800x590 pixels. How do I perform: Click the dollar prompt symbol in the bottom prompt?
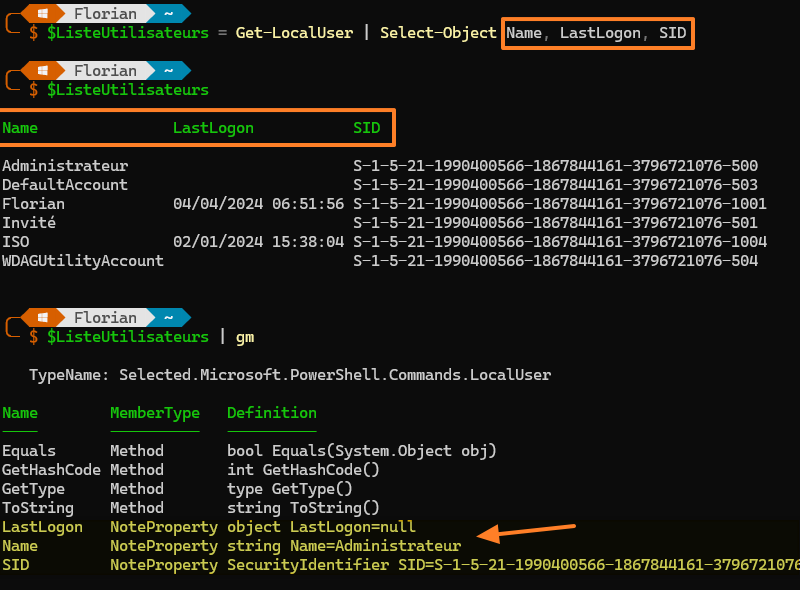(x=33, y=337)
